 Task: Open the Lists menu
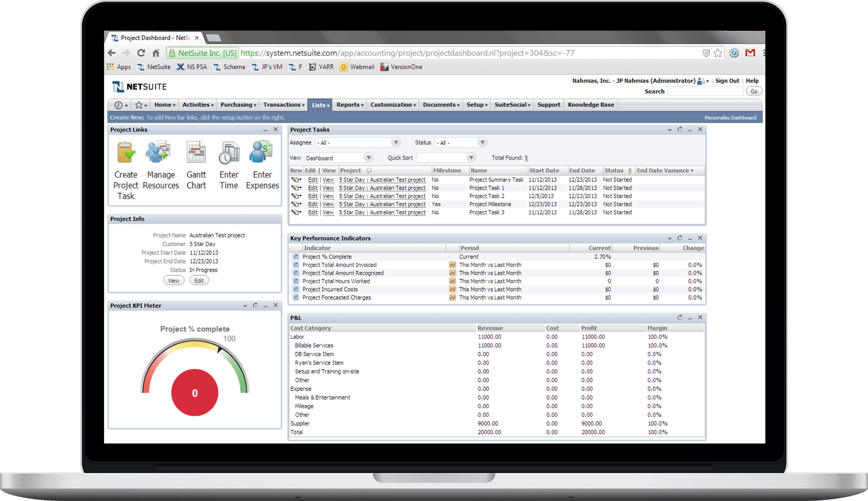click(x=320, y=105)
